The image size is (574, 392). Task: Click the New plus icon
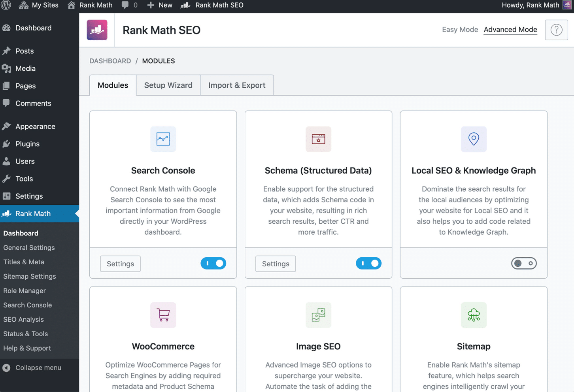coord(151,5)
